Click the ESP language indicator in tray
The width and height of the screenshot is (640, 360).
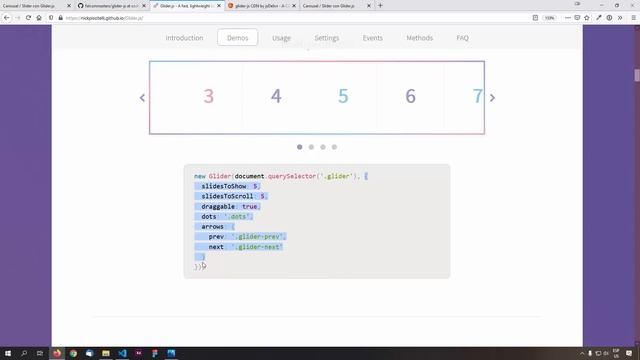coord(616,353)
